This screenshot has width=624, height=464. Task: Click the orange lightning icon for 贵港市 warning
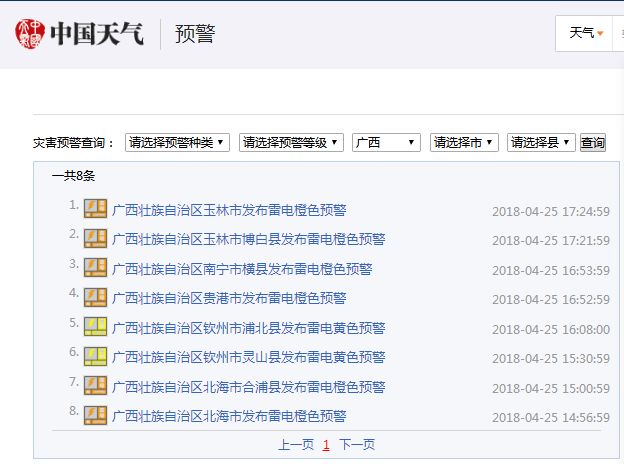tap(95, 297)
